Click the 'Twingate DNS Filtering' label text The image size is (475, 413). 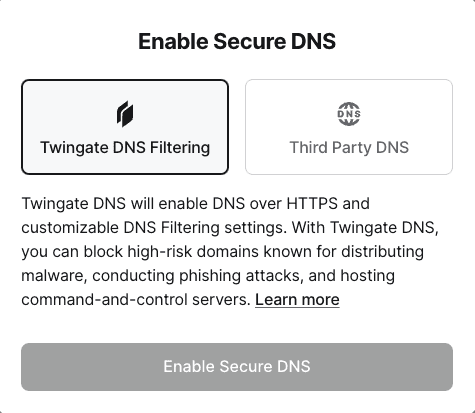click(x=125, y=148)
